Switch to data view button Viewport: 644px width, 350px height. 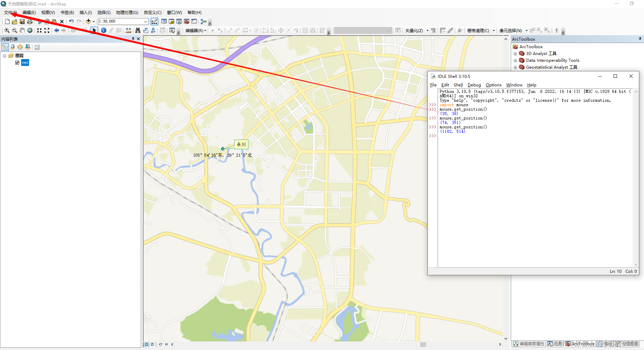147,344
